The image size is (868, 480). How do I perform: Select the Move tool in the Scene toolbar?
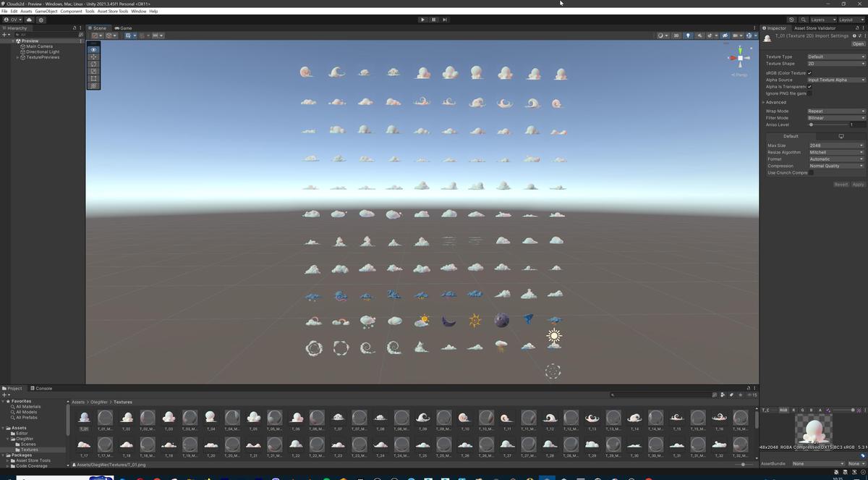click(93, 56)
